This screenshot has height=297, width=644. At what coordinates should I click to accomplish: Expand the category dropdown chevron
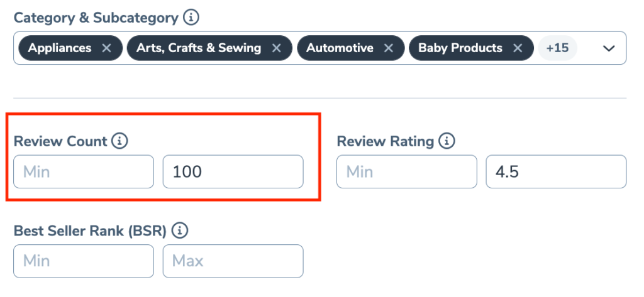(609, 48)
